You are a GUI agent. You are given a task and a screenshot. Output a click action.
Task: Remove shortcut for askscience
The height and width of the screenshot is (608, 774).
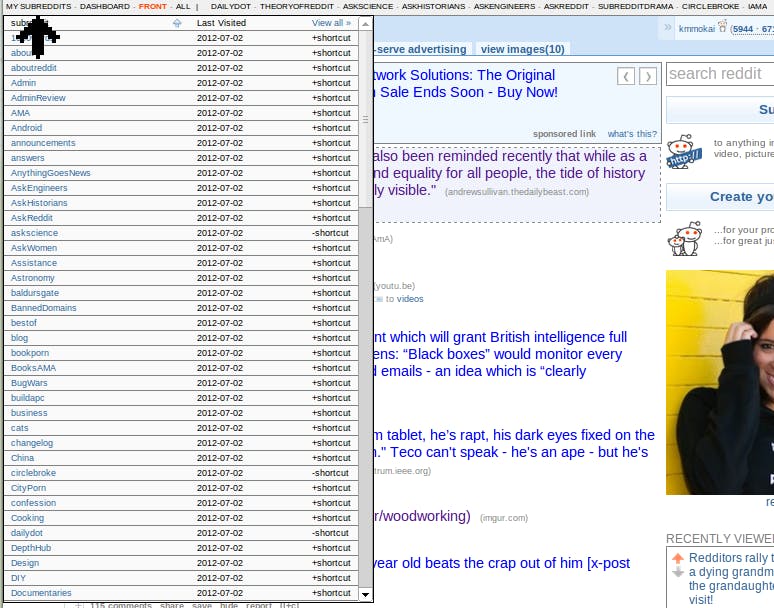coord(330,233)
